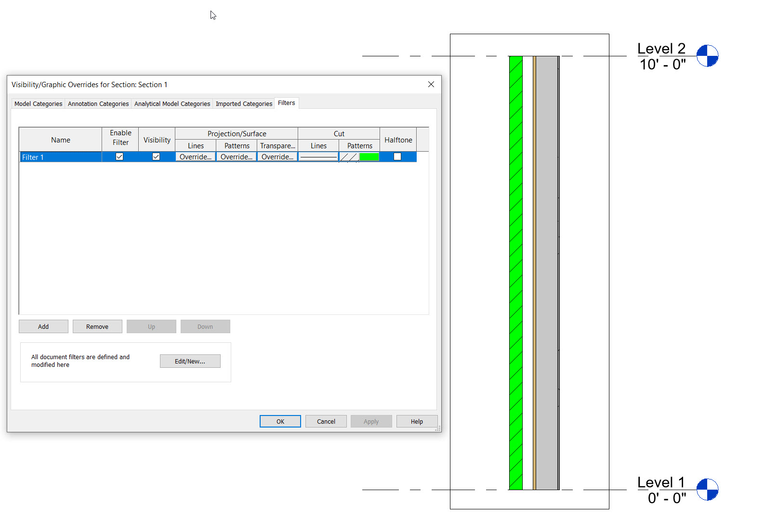Cancel the visibility overrides dialog

[326, 421]
